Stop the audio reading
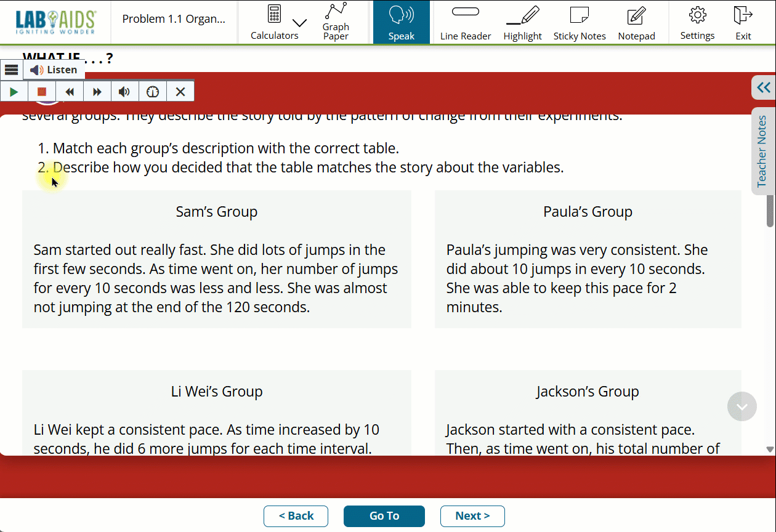Image resolution: width=776 pixels, height=532 pixels. click(x=42, y=92)
